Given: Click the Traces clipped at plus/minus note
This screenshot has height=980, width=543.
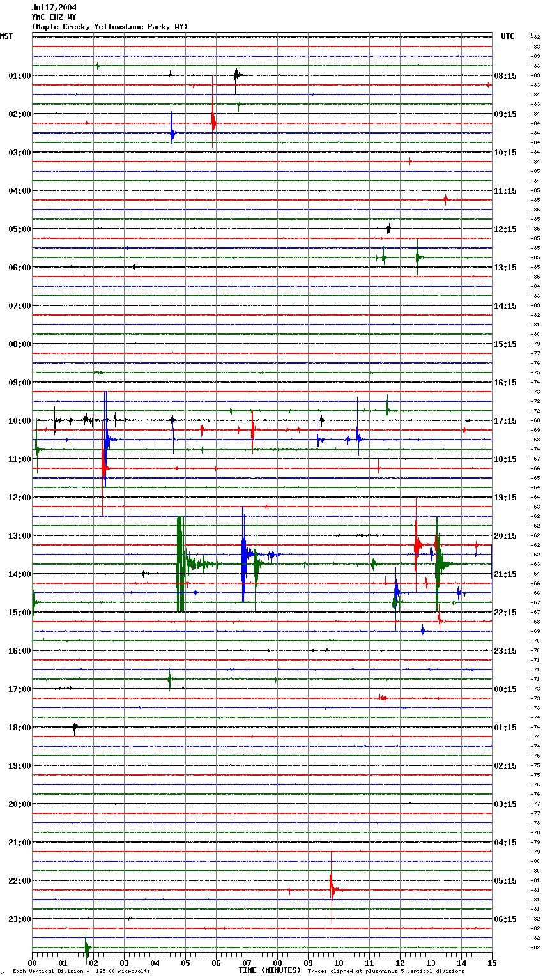Looking at the screenshot, I should (386, 971).
